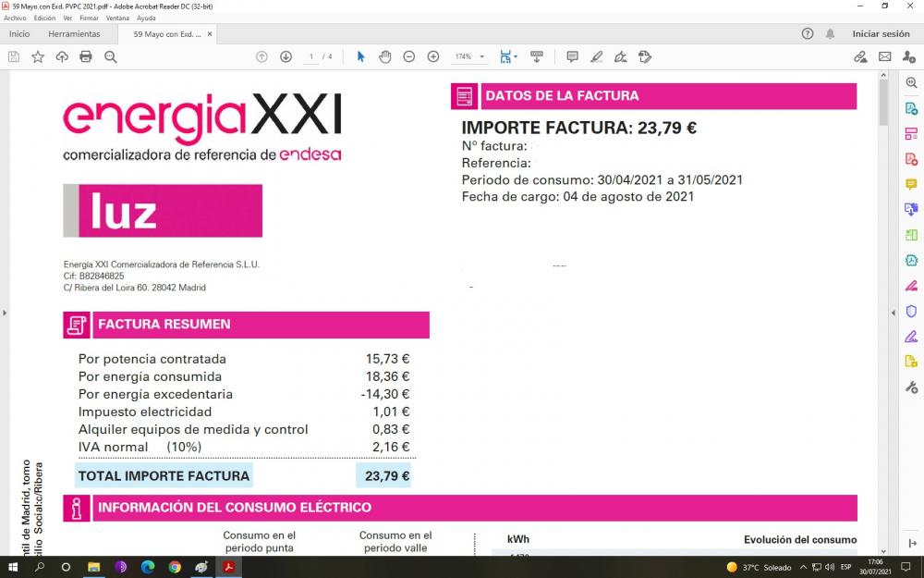
Task: Open the draw and sign tool
Action: point(621,56)
